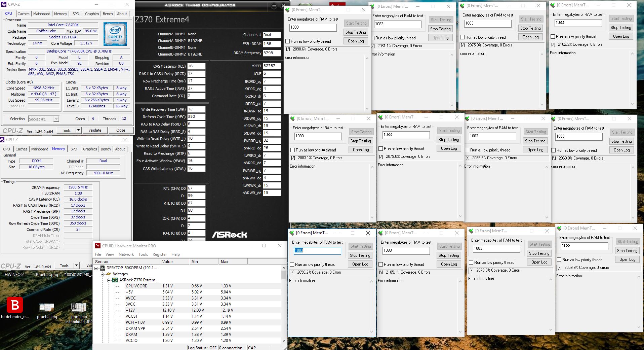Open the Tools dropdown arrow in the CPU-Z processor window
Viewport: 644px width, 350px height.
point(78,130)
